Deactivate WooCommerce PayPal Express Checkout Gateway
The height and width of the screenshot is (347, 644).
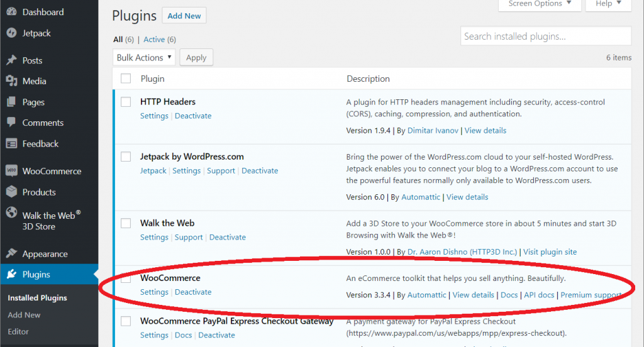[x=216, y=335]
